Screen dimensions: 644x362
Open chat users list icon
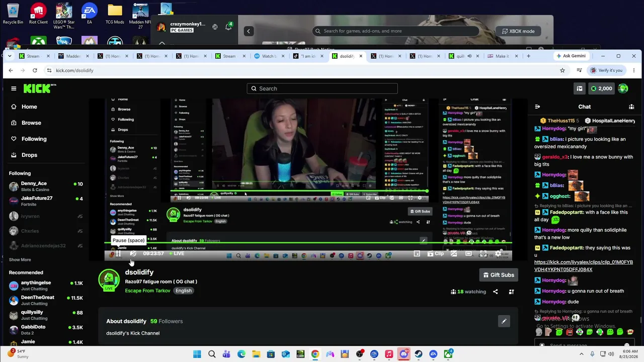(631, 107)
